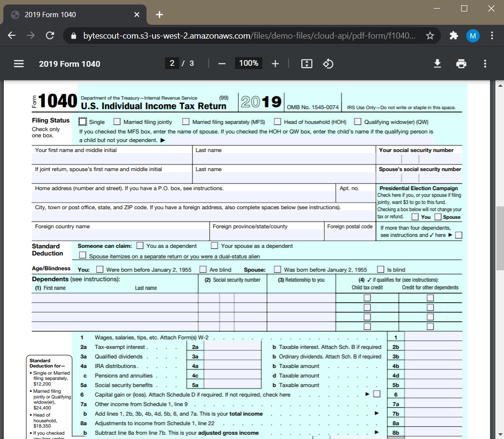Image resolution: width=504 pixels, height=439 pixels.
Task: Click the page number input field
Action: 172,62
